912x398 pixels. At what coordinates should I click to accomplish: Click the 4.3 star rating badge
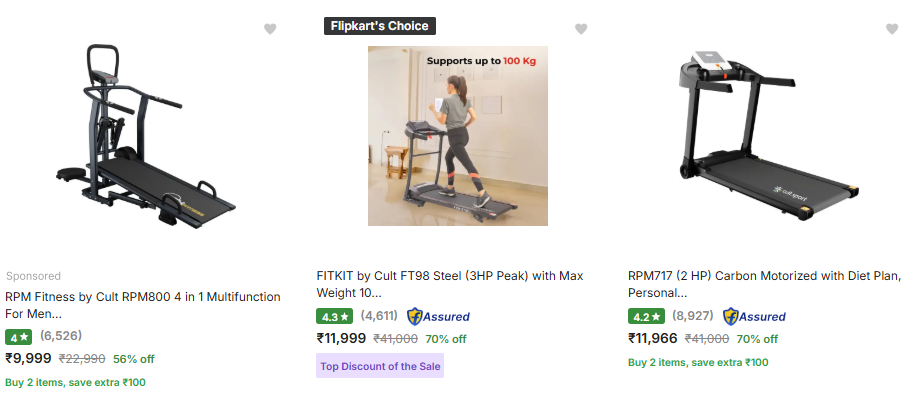coord(334,317)
